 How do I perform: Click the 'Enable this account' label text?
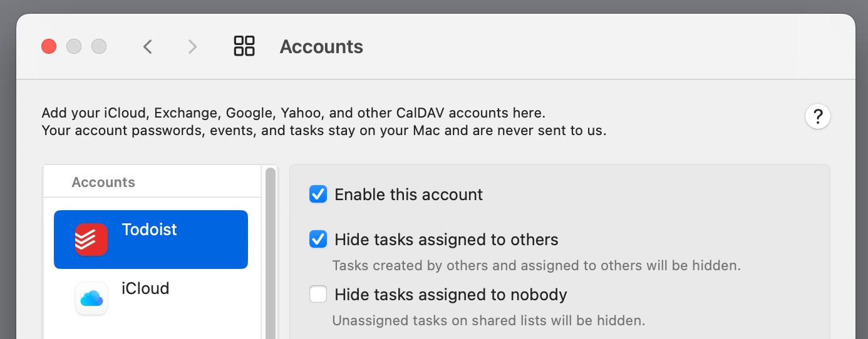pyautogui.click(x=409, y=195)
